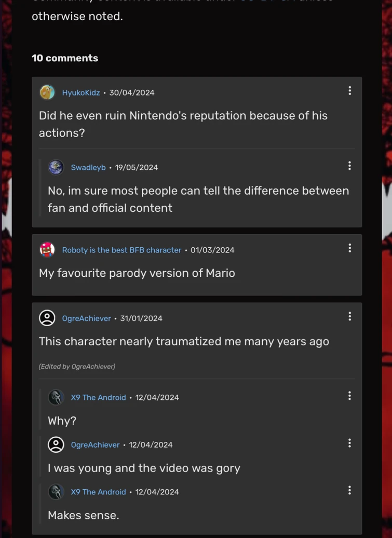Click OgreAchiever's avatar on the 'traumatized' comment

pos(47,318)
